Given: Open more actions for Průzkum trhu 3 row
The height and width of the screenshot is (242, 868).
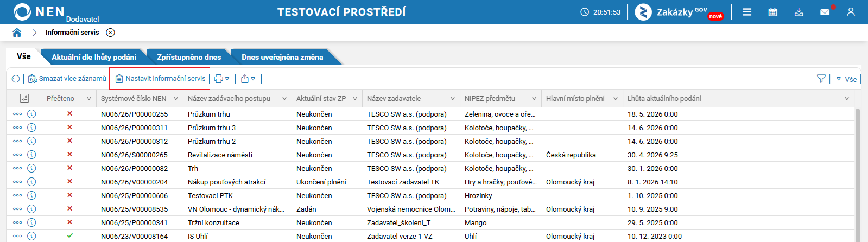Looking at the screenshot, I should point(17,128).
